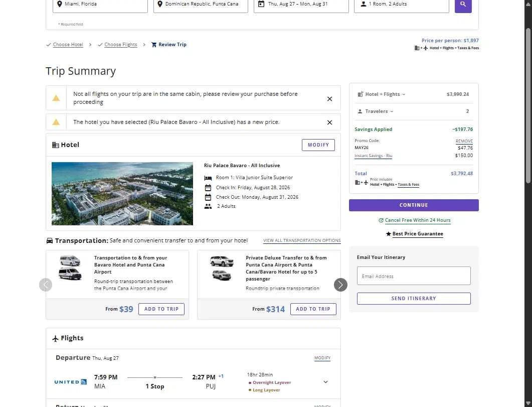Modify the Departure flight
Viewport: 532px width, 407px height.
[322, 358]
